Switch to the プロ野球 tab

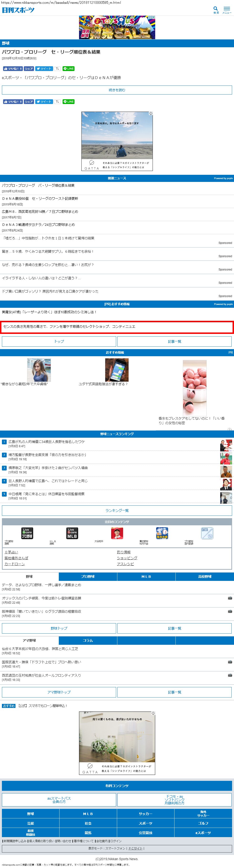click(88, 577)
